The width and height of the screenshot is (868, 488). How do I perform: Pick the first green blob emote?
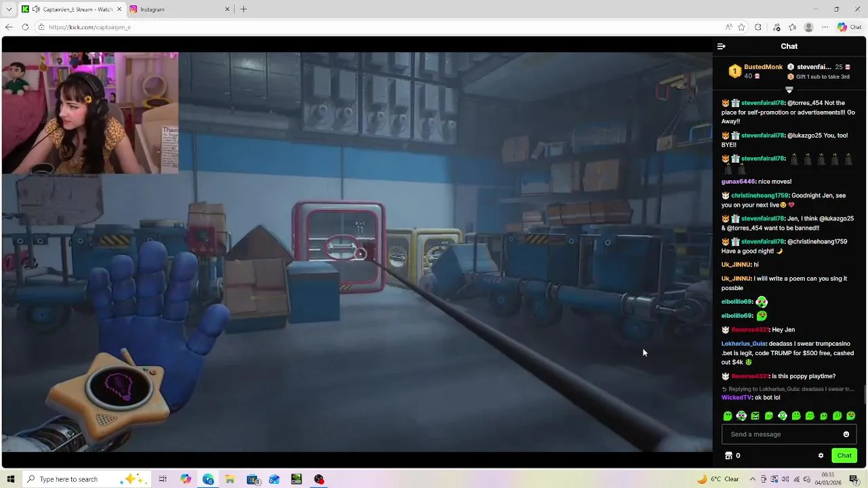coord(728,416)
